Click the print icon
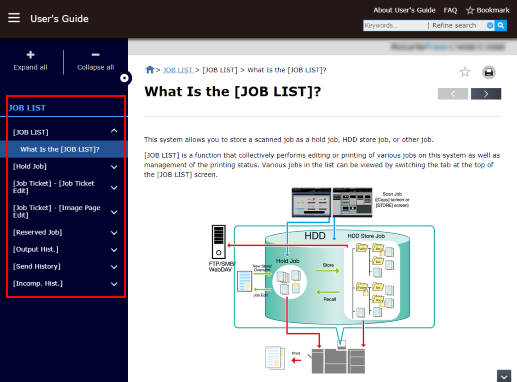This screenshot has width=517, height=382. click(x=489, y=72)
